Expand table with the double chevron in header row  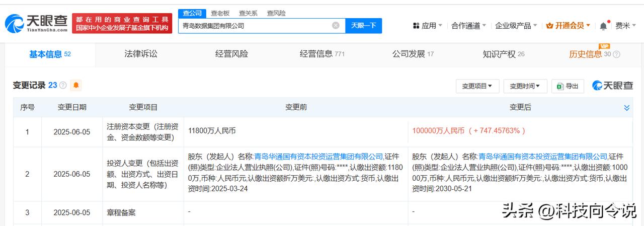627,108
